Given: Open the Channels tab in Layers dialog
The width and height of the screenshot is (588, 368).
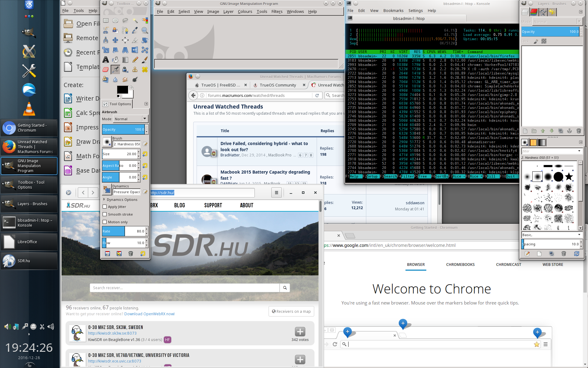Looking at the screenshot, I should click(534, 12).
